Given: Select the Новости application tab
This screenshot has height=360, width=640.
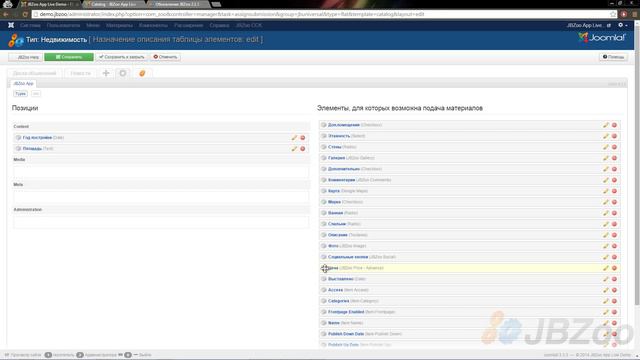Looking at the screenshot, I should tap(80, 73).
